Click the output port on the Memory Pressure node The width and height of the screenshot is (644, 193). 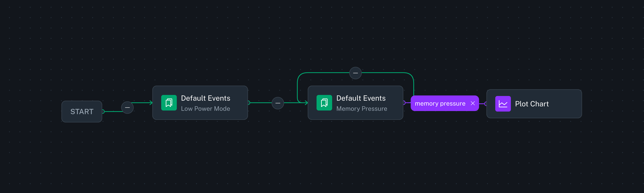coord(404,103)
